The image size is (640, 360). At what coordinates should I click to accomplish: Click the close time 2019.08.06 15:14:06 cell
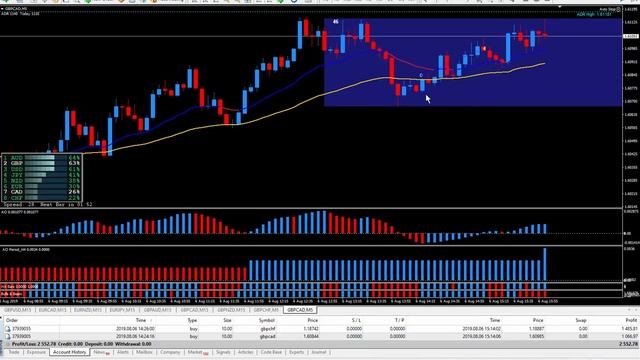point(481,336)
